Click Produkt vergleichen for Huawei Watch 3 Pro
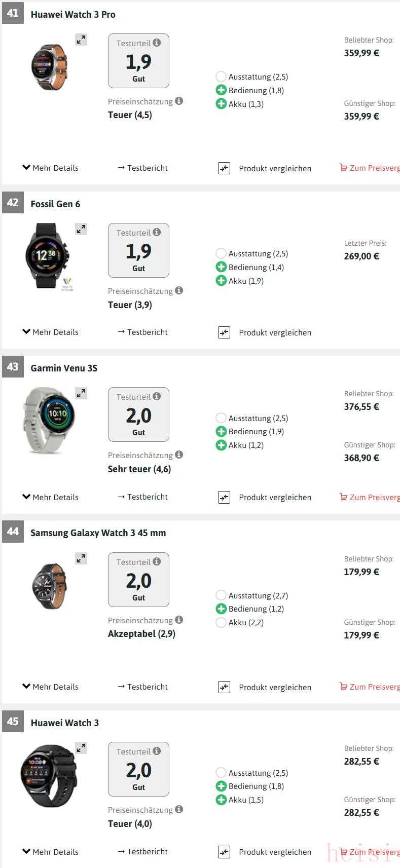 [x=275, y=168]
